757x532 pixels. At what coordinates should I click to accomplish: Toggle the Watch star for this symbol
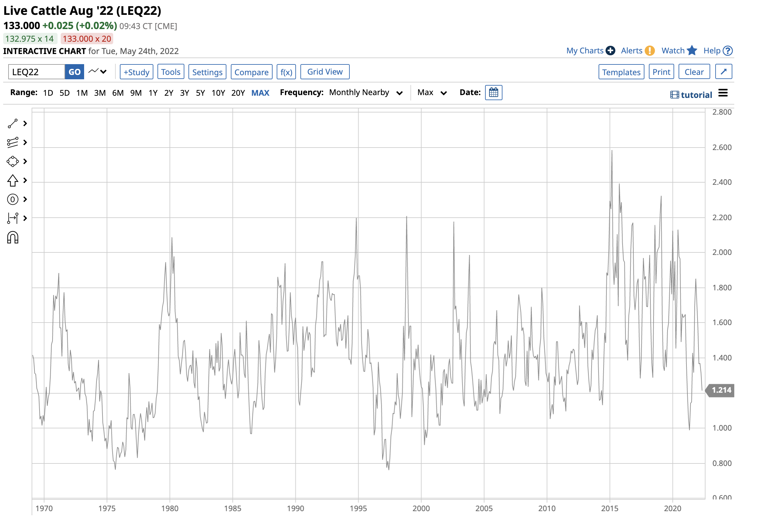692,51
